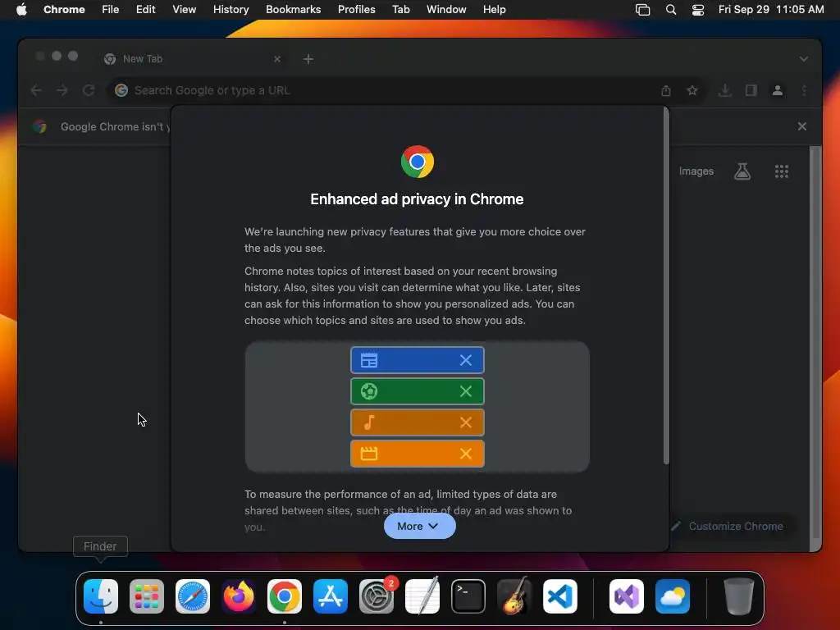The height and width of the screenshot is (630, 840).
Task: Close the New Tab tab
Action: click(277, 59)
